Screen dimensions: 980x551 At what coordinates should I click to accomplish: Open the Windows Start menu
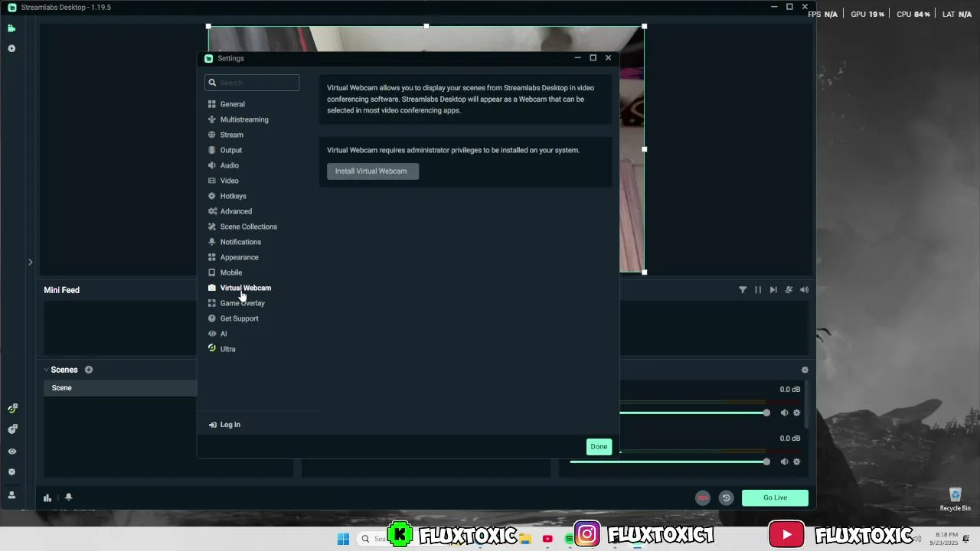click(x=343, y=539)
